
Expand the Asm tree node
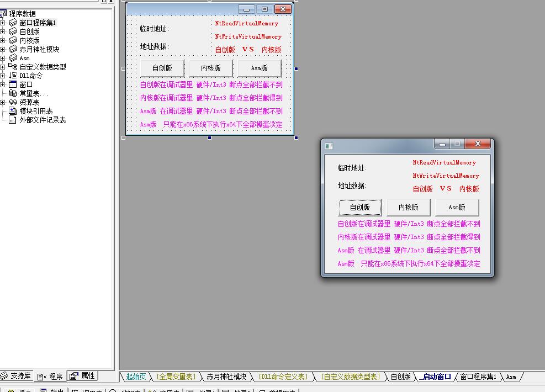[2, 58]
